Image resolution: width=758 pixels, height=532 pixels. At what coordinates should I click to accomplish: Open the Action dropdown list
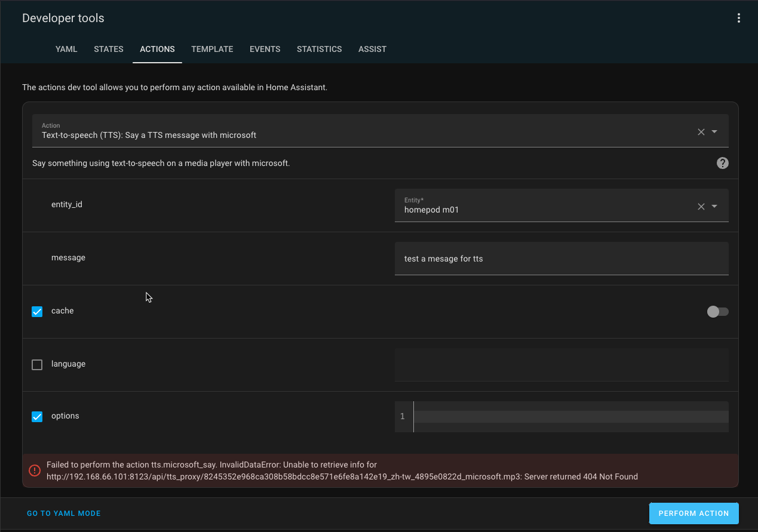[716, 131]
